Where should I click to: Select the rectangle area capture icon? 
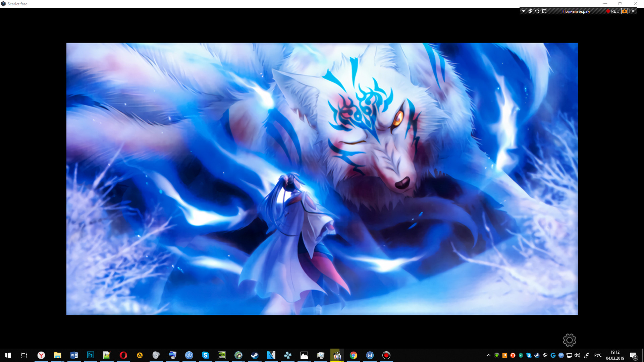coord(544,11)
